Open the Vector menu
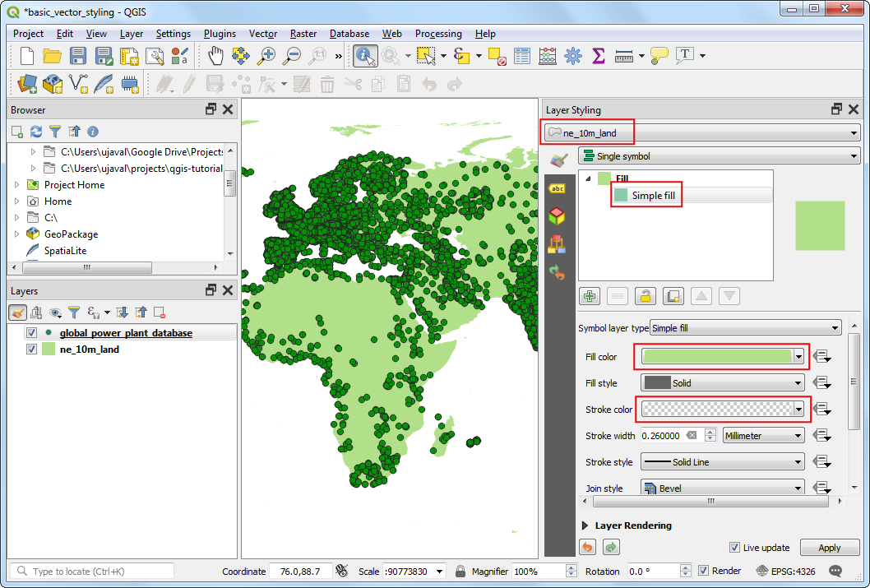 (x=262, y=34)
